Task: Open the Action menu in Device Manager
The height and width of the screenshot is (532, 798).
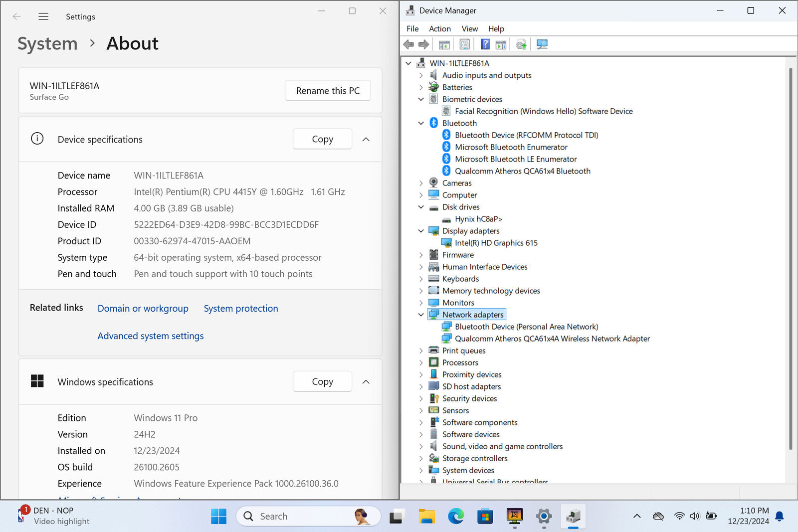Action: click(x=439, y=29)
